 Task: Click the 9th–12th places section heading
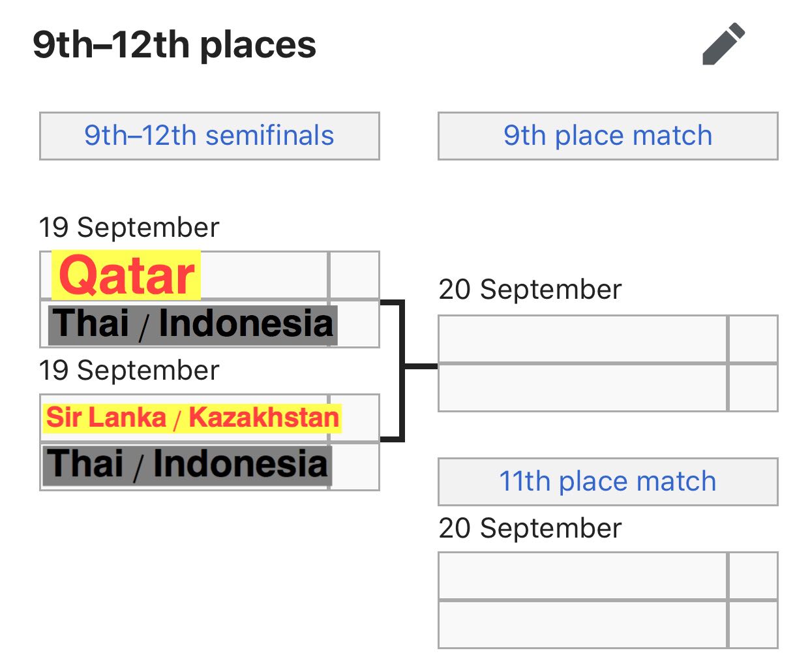[174, 44]
